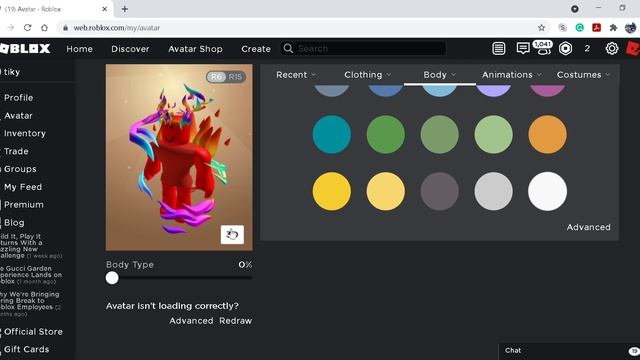Close the Avatar - Roblox tab
Image resolution: width=640 pixels, height=360 pixels.
pyautogui.click(x=105, y=9)
